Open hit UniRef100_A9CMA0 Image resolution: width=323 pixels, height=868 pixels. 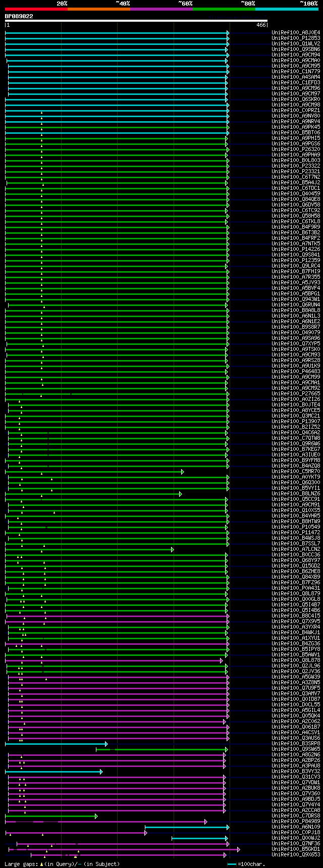(296, 60)
